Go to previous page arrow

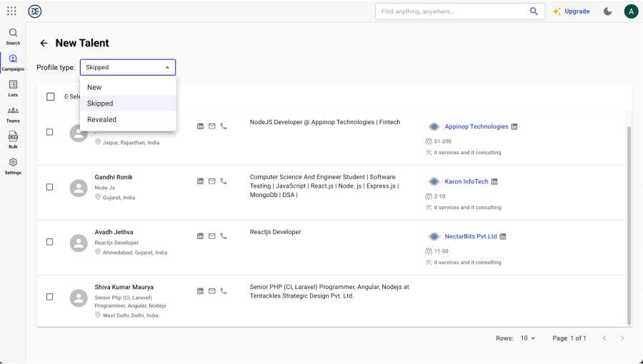pos(604,338)
